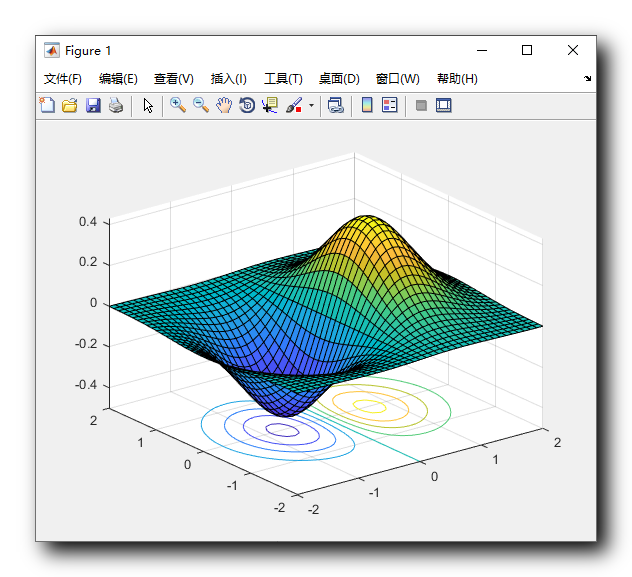Click the Figure 1 title text
Image resolution: width=632 pixels, height=577 pixels.
[88, 51]
